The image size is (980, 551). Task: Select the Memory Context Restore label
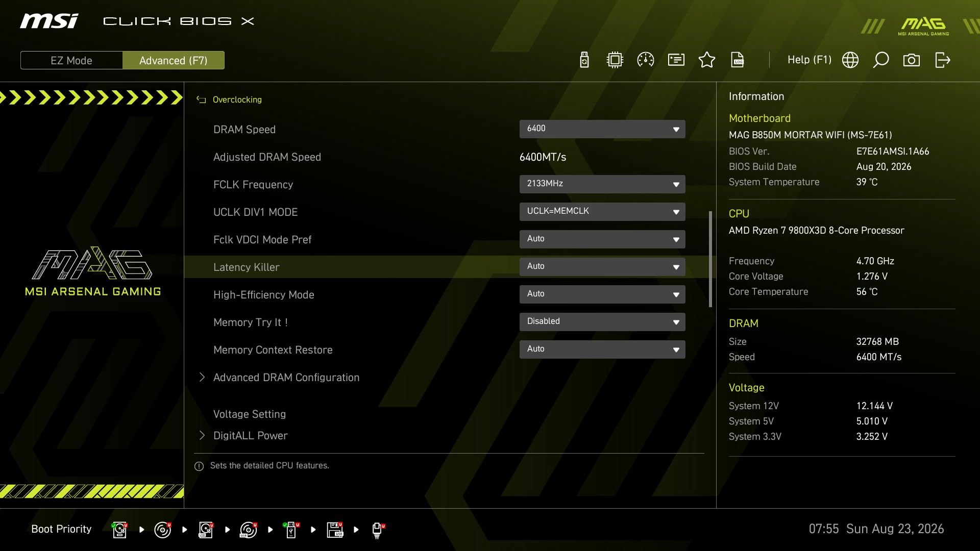coord(273,350)
